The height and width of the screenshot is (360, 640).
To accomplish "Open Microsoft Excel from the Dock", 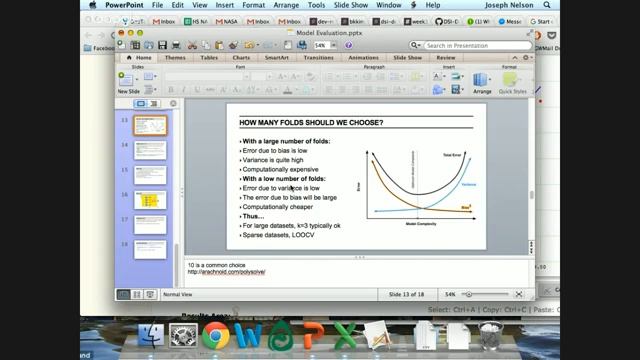I will click(344, 335).
